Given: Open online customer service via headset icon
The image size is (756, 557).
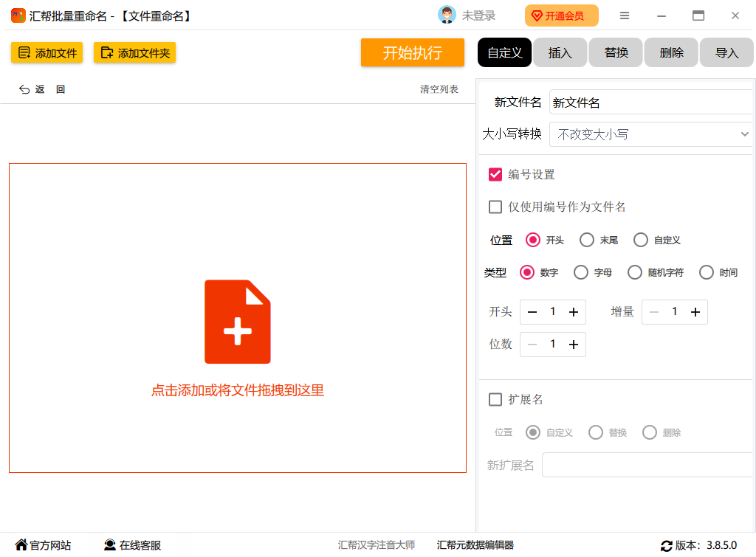Looking at the screenshot, I should tap(108, 544).
